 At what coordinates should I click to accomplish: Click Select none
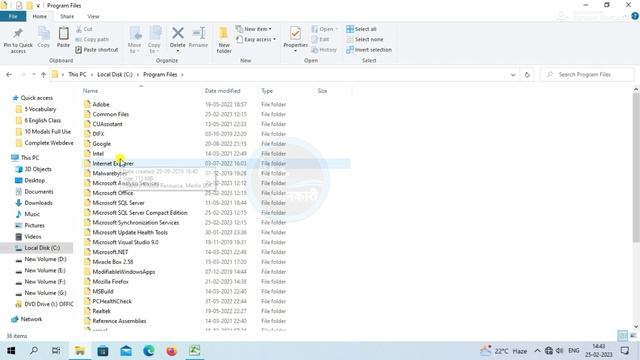[365, 39]
